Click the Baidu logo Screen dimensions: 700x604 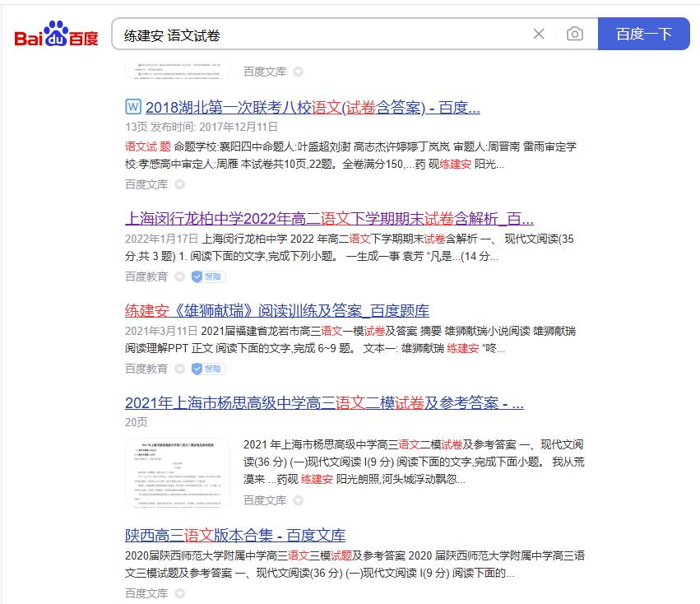click(x=56, y=34)
